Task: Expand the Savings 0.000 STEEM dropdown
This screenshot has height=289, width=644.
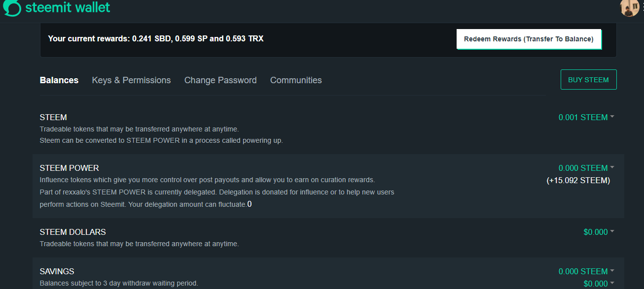Action: tap(586, 271)
